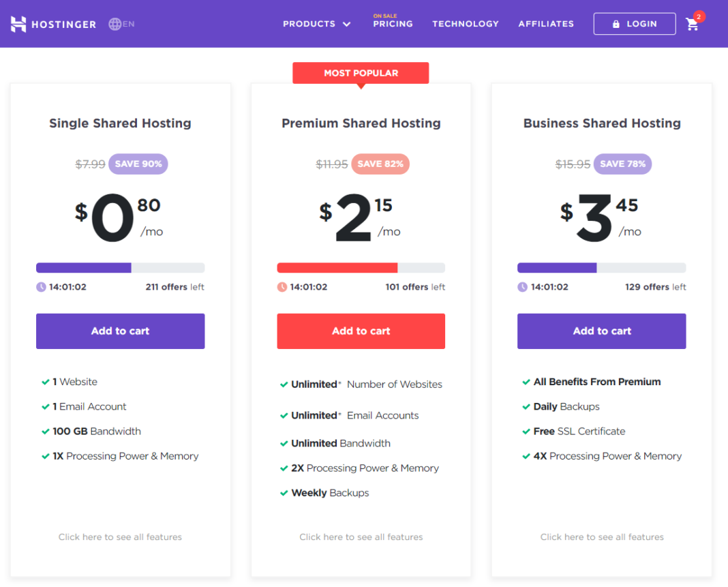Click the SAVE 90% badge
The width and height of the screenshot is (728, 587).
138,164
